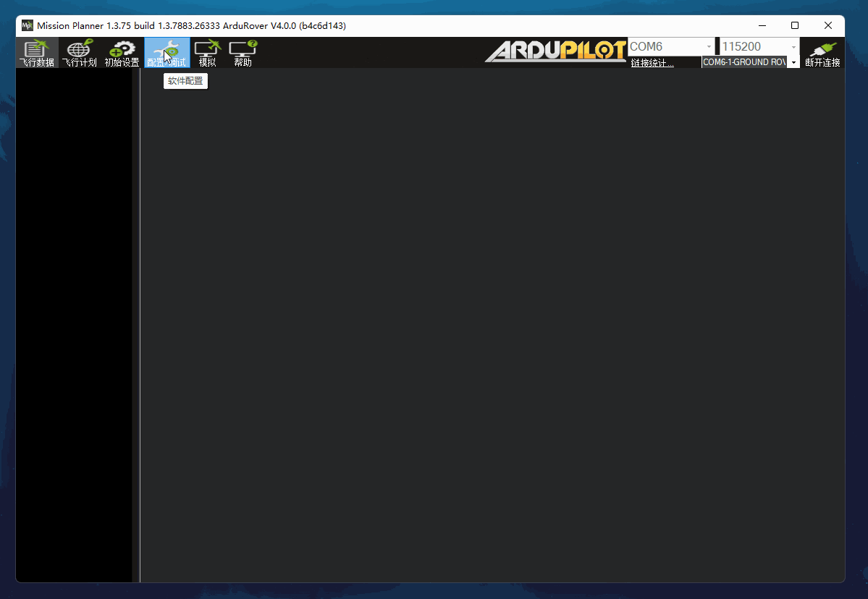This screenshot has width=868, height=599.
Task: Click the empty dark gray config area
Action: point(492,326)
